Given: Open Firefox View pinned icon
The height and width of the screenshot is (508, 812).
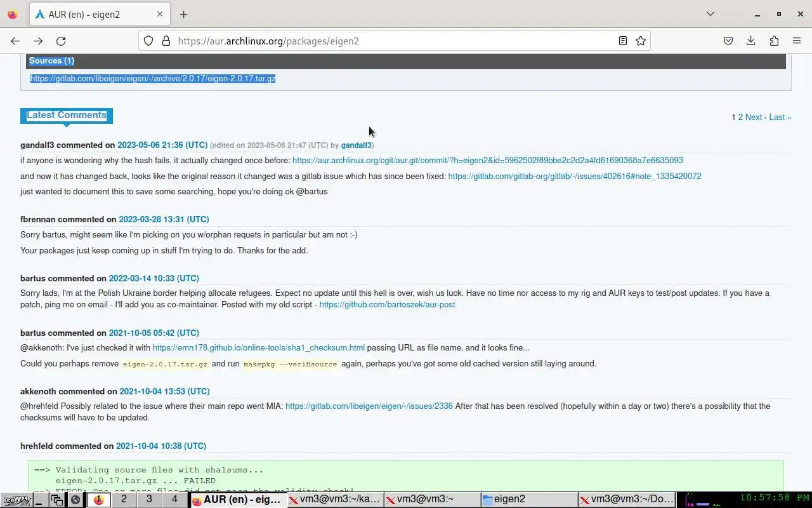Looking at the screenshot, I should coord(13,14).
